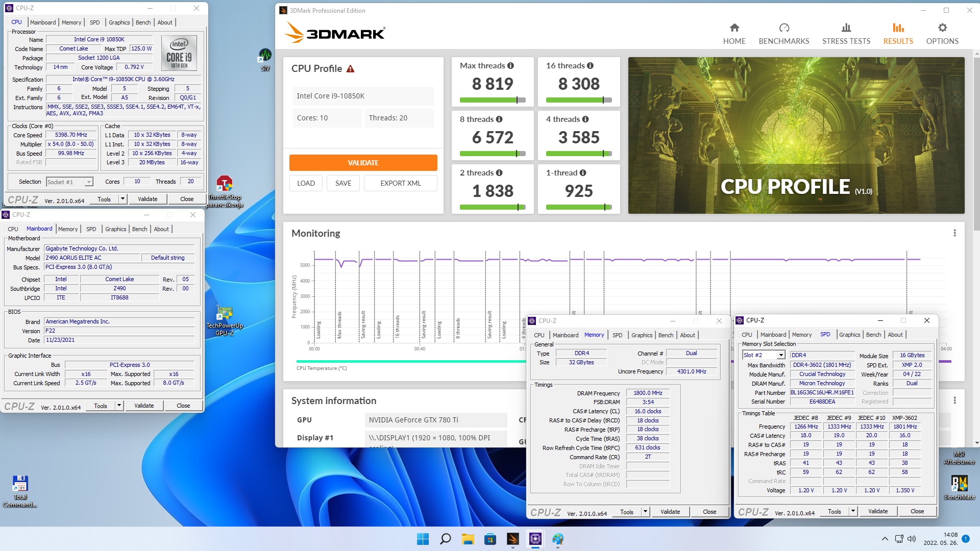Open Stress Tests chart icon
Viewport: 980px width, 551px height.
pos(846,28)
